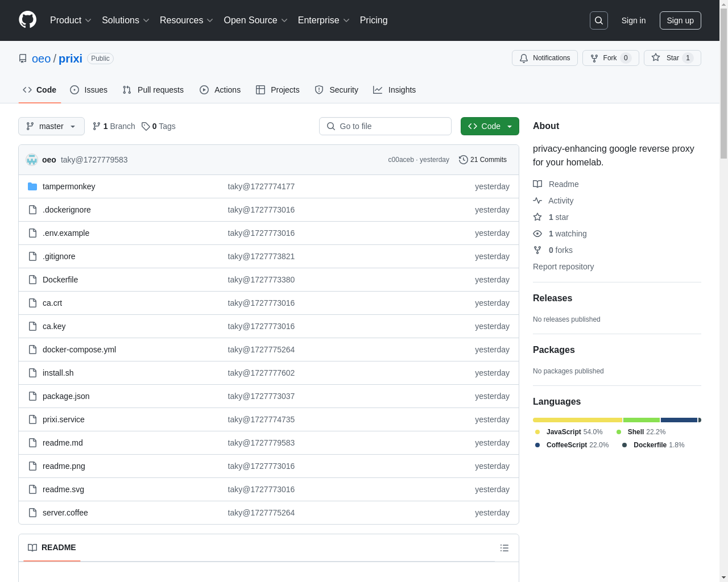The height and width of the screenshot is (582, 728).
Task: Open the ca.crt file
Action: click(x=52, y=303)
